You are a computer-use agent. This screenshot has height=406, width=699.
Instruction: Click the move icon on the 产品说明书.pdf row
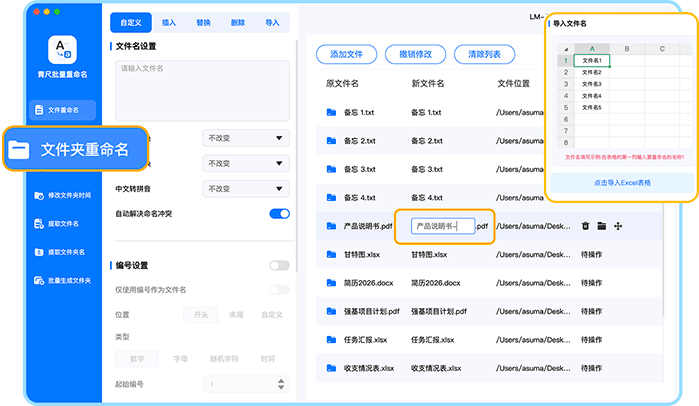coord(618,227)
